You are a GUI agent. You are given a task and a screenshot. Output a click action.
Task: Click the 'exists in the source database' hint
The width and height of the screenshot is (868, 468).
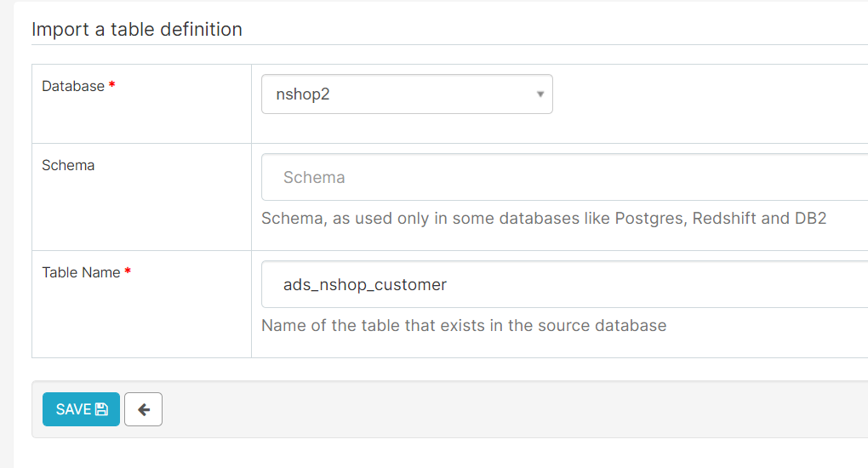click(x=554, y=325)
